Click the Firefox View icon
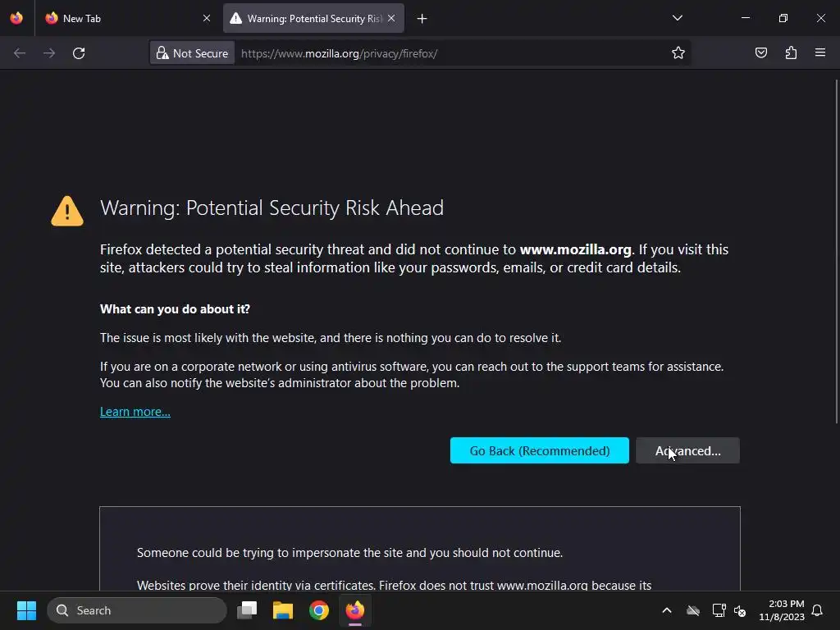The width and height of the screenshot is (840, 630). point(16,18)
